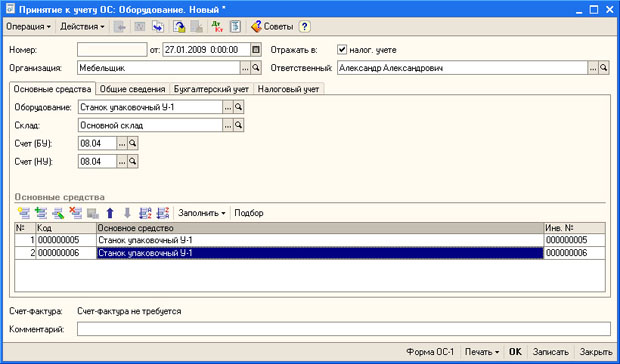Image resolution: width=620 pixels, height=364 pixels.
Task: Expand the Заполнить dropdown
Action: [x=202, y=213]
